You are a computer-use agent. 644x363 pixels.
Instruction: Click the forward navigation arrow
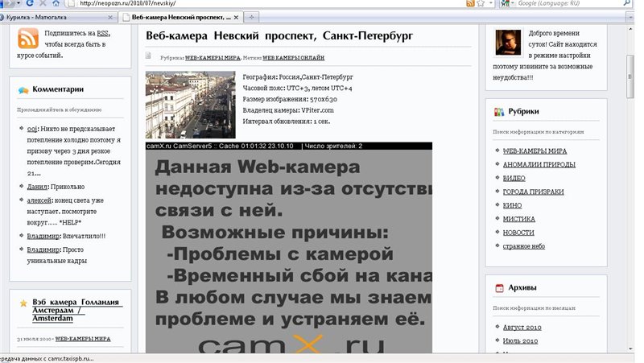(10, 3)
